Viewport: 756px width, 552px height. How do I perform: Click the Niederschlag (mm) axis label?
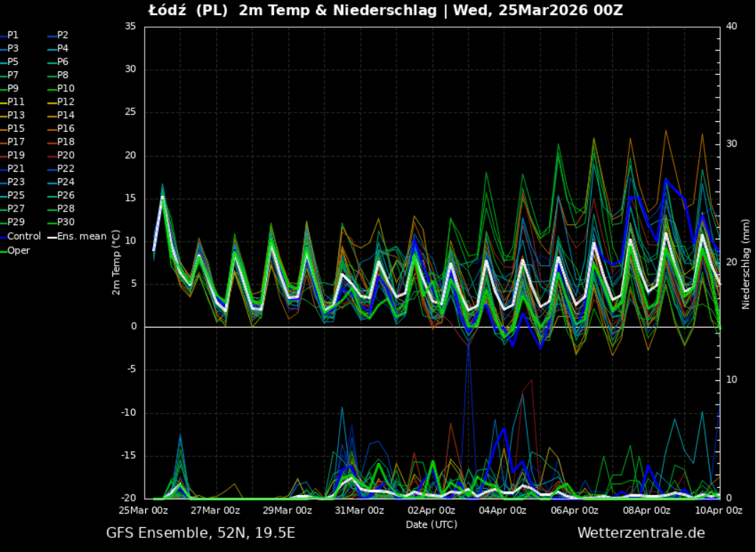(746, 262)
